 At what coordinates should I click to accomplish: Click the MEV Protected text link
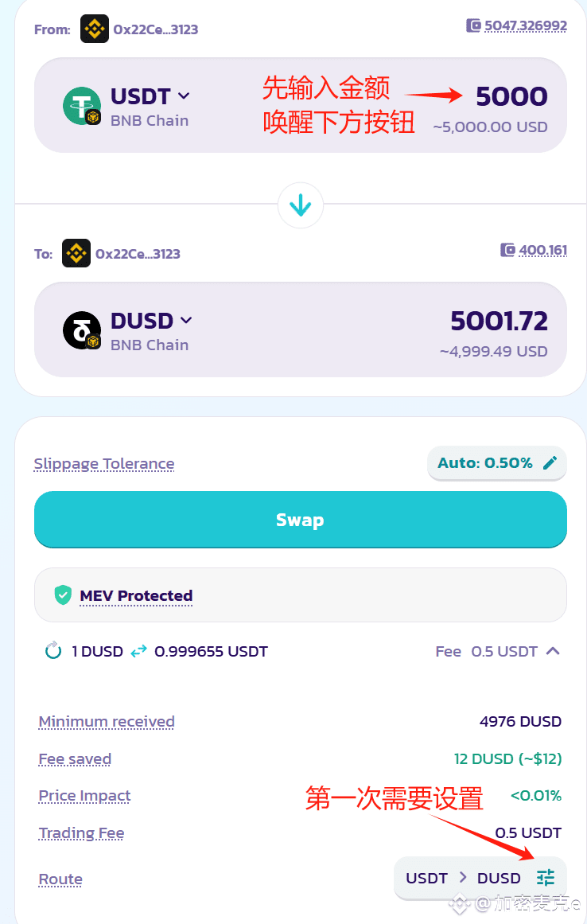pos(136,595)
